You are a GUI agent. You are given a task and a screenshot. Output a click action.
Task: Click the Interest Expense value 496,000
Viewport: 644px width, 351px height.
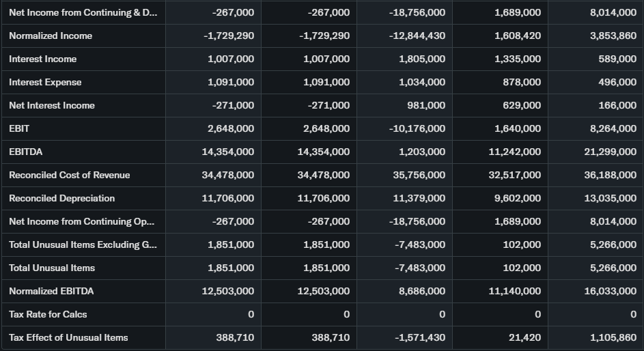tap(617, 82)
